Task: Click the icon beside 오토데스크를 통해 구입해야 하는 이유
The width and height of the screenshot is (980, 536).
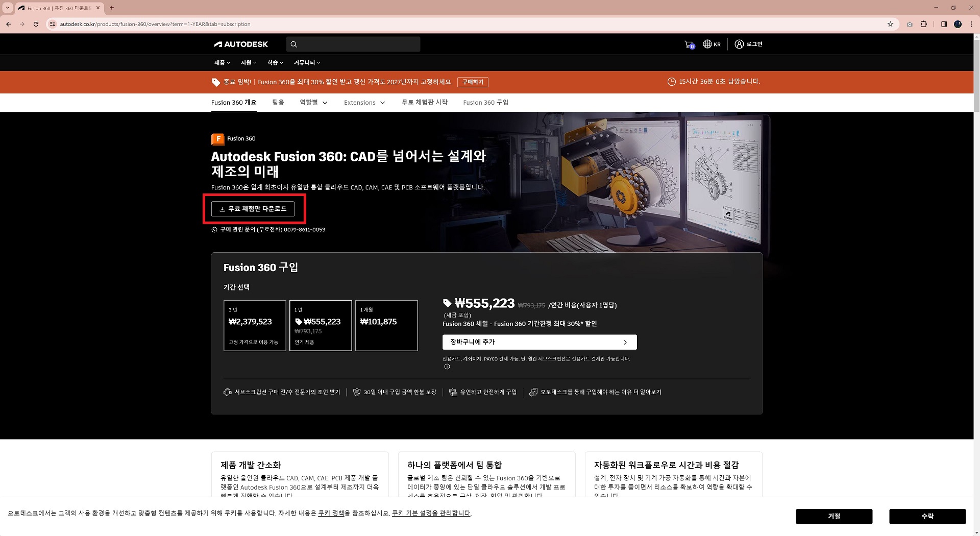Action: (533, 392)
